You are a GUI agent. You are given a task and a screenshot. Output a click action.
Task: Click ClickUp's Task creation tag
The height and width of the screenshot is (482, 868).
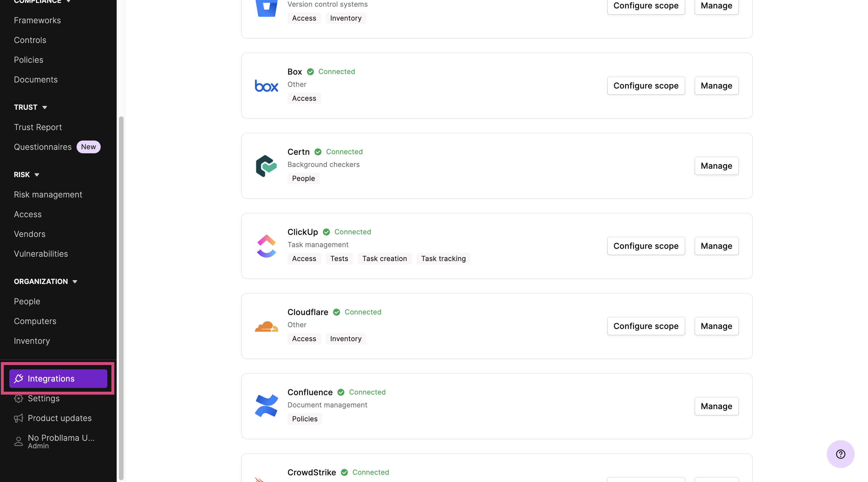click(x=384, y=259)
